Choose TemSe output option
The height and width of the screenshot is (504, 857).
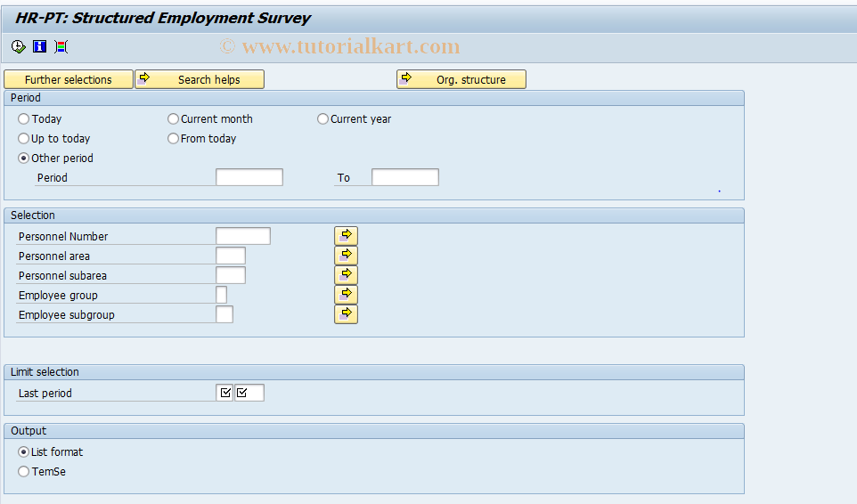pyautogui.click(x=23, y=472)
